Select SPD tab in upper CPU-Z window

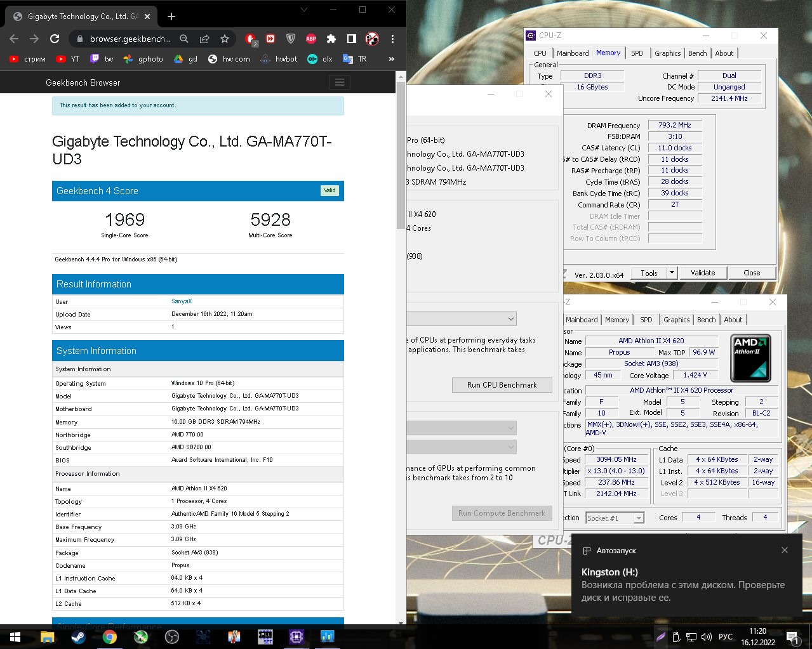[637, 53]
